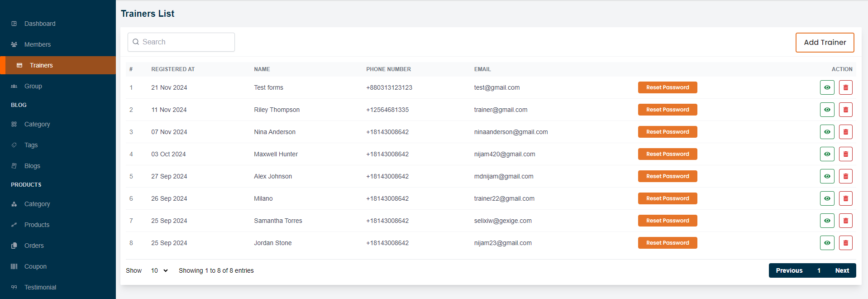Screen dimensions: 868x299
Task: Reset password for Maxwell Hunter
Action: pyautogui.click(x=667, y=154)
